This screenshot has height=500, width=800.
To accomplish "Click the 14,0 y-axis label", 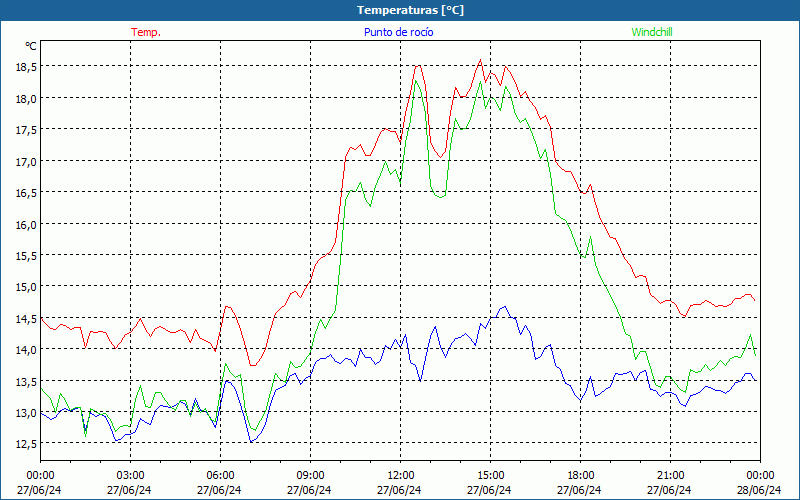I will pos(26,350).
